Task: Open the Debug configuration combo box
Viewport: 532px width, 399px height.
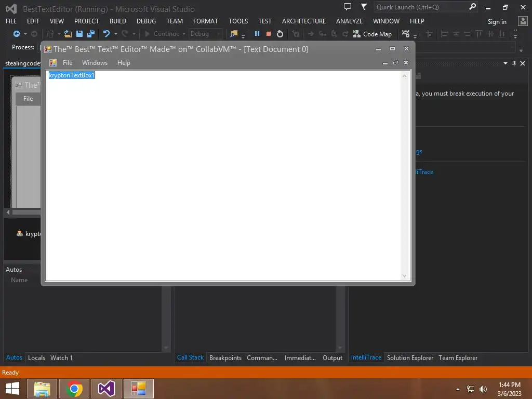Action: [x=205, y=34]
